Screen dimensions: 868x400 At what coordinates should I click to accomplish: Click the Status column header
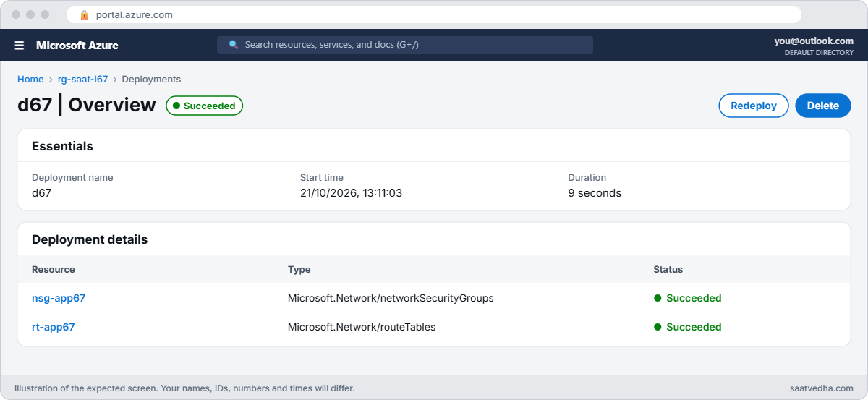click(x=668, y=269)
